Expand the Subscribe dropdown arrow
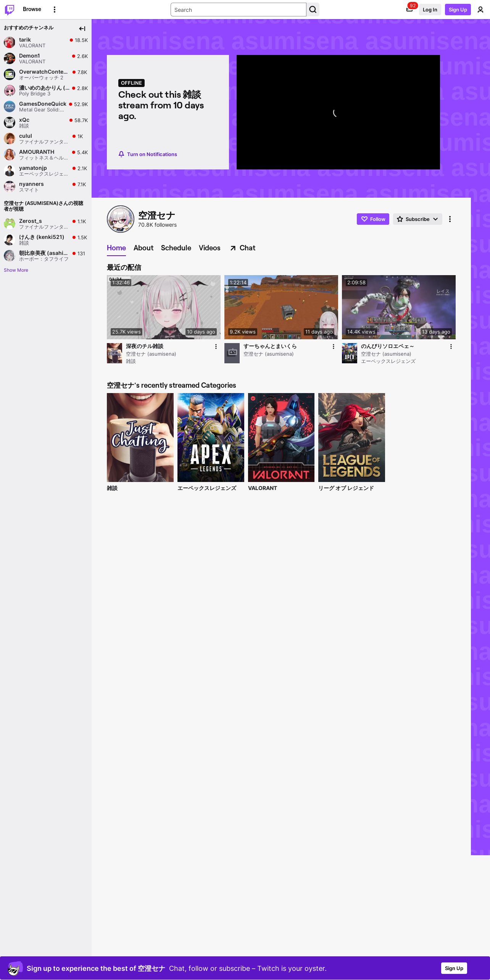490x980 pixels. (x=435, y=219)
